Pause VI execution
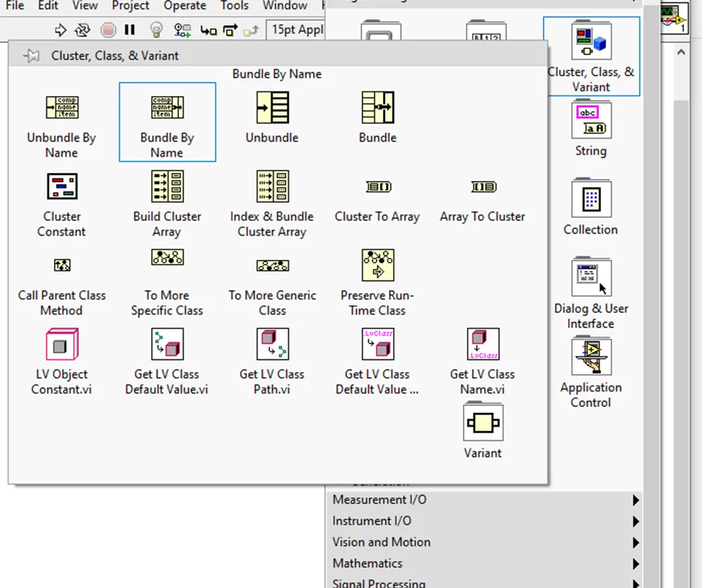Viewport: 702px width, 588px height. 129,30
